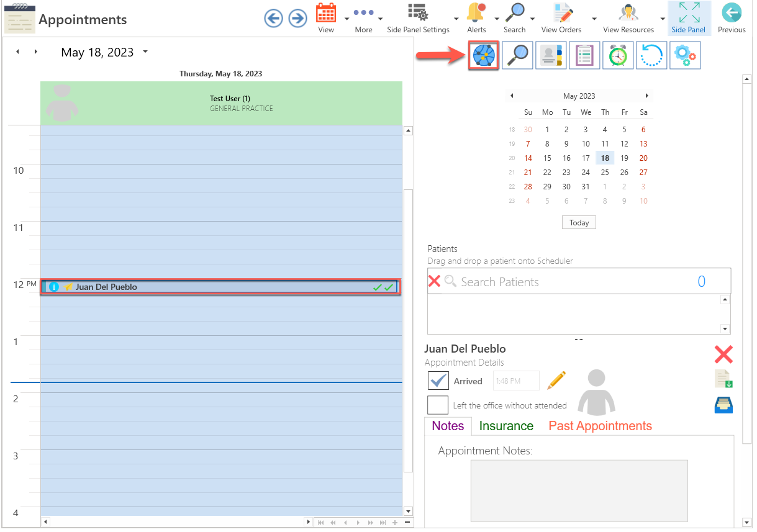Screen dimensions: 757x532
Task: Click the scheduler vertical scrollbar up arrow
Action: (408, 130)
